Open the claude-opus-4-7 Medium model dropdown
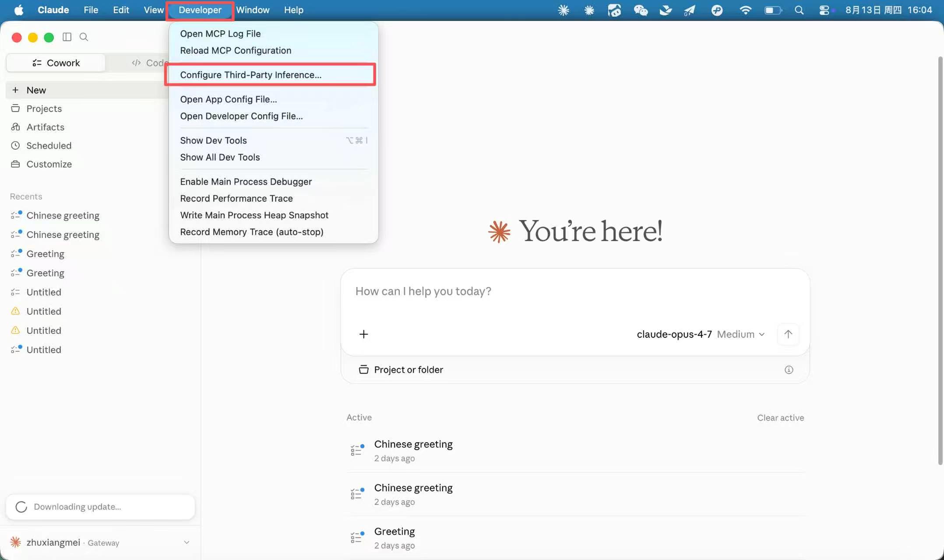Image resolution: width=944 pixels, height=560 pixels. click(701, 334)
